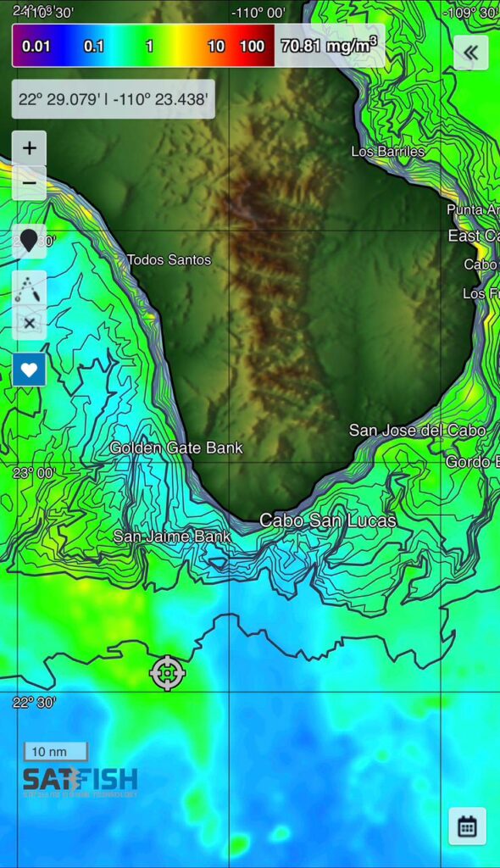Tap the San Jaime Bank label
Viewport: 500px width, 868px height.
(172, 537)
